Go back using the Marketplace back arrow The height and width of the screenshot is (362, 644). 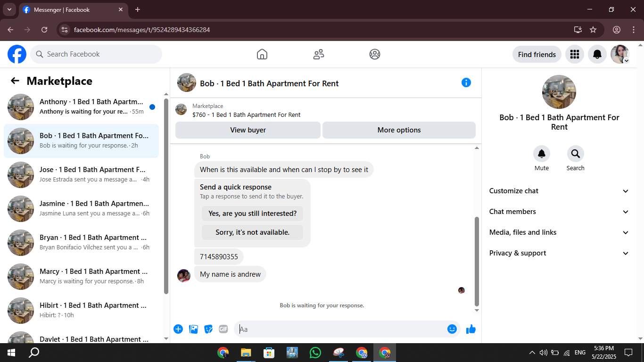pyautogui.click(x=15, y=81)
